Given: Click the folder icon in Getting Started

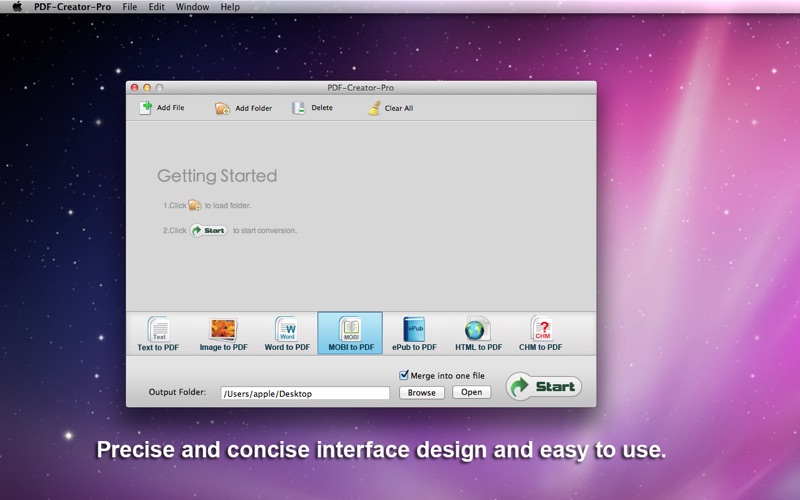Looking at the screenshot, I should click(x=195, y=205).
